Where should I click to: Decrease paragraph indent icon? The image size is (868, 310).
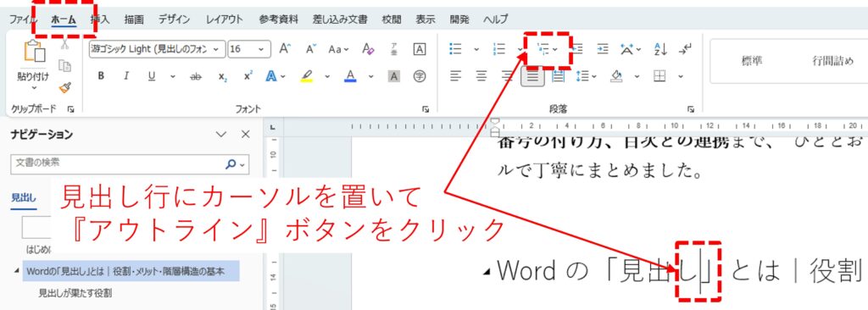tap(576, 49)
